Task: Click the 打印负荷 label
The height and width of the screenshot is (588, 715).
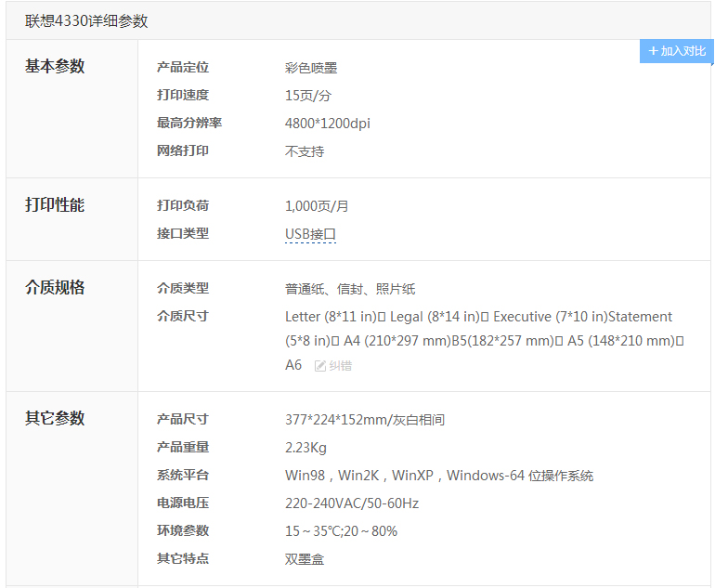Action: 183,205
